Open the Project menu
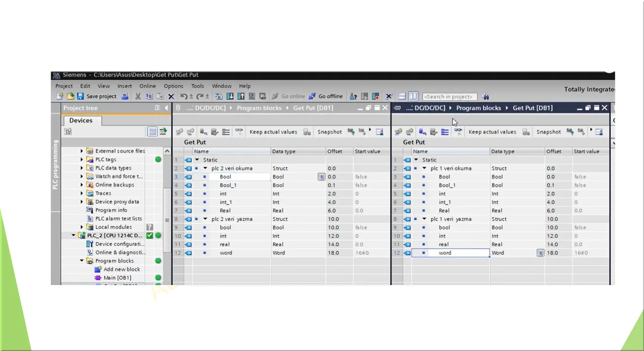This screenshot has height=351, width=644. pyautogui.click(x=64, y=86)
